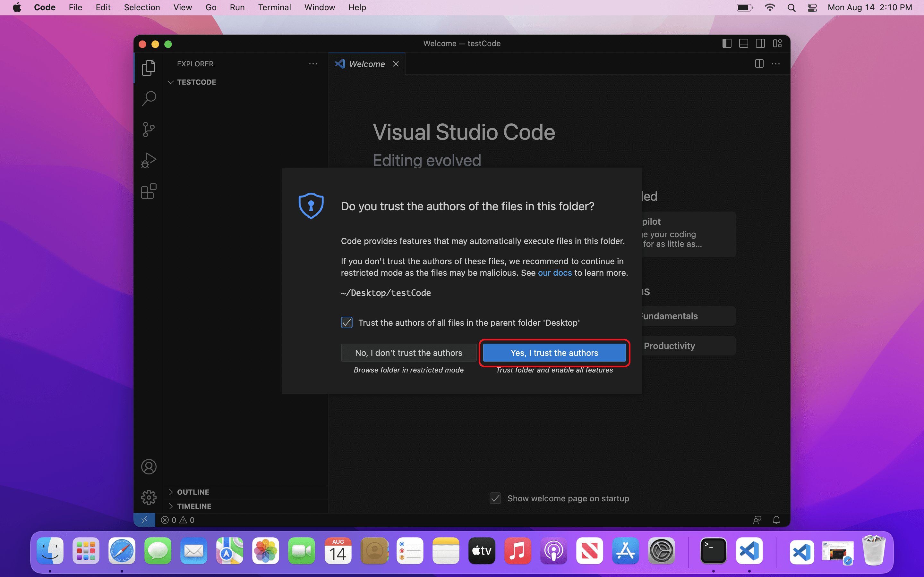Toggle Show welcome page on startup
The width and height of the screenshot is (924, 577).
tap(495, 498)
